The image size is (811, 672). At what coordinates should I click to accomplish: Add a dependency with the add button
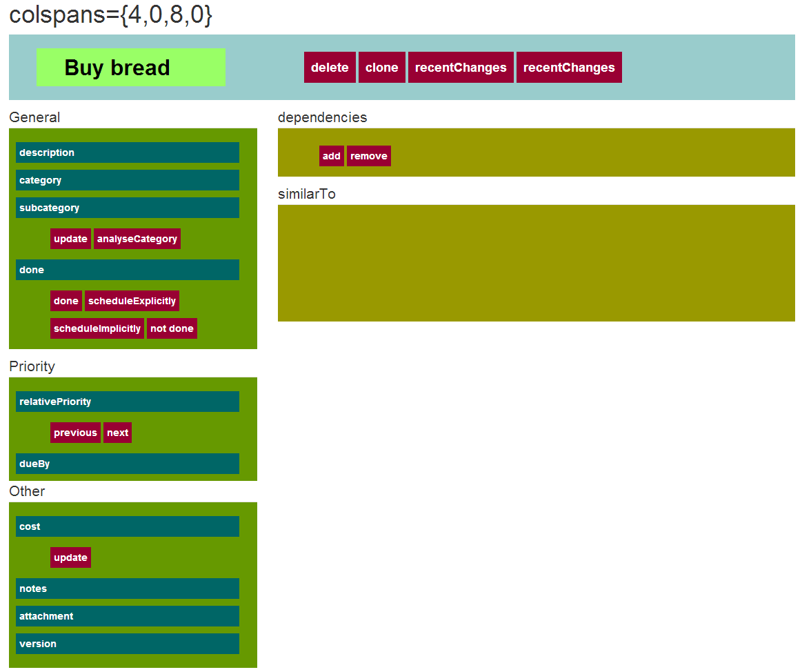[332, 156]
